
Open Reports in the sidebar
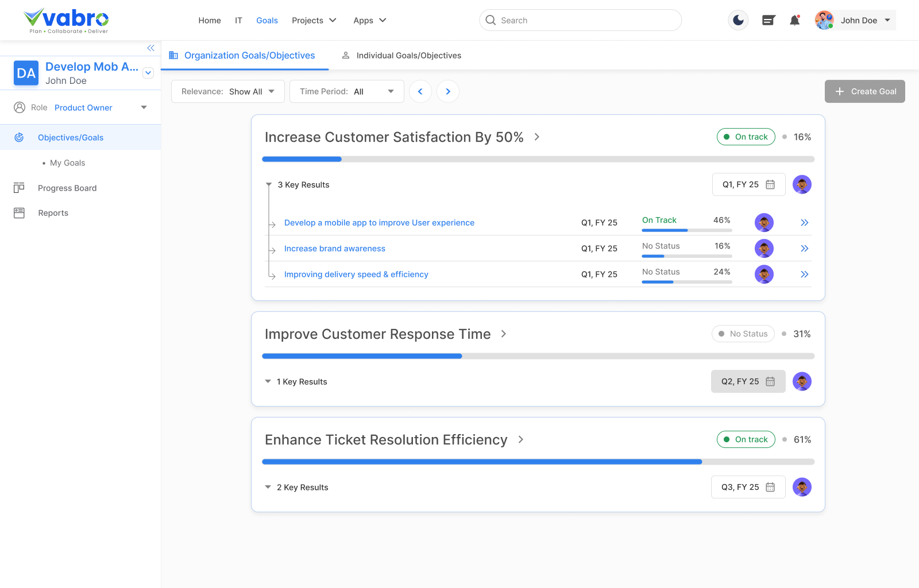click(x=53, y=212)
